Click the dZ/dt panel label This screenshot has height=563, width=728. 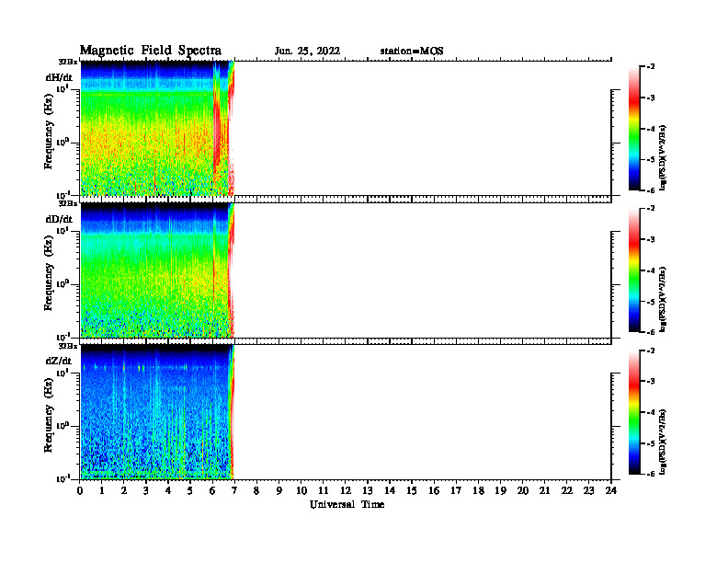click(59, 361)
